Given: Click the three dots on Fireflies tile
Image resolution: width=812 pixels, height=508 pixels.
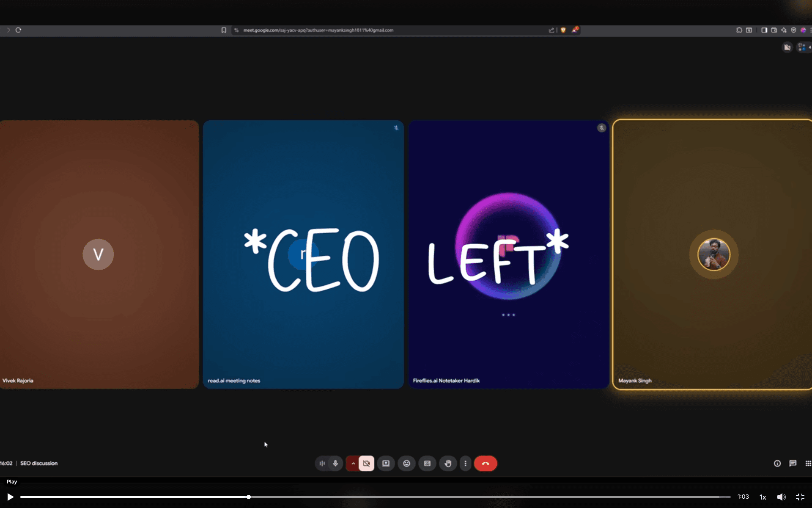Looking at the screenshot, I should click(x=508, y=315).
